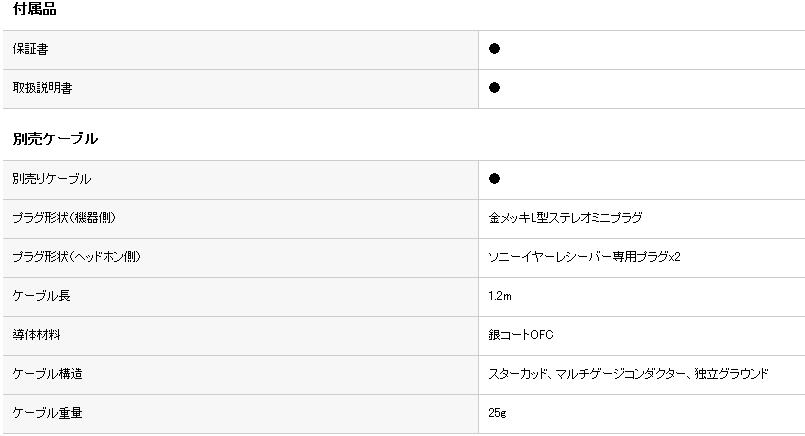Click the プラグ形状(機器側) label
Viewport: 805px width, 436px height.
pos(70,218)
